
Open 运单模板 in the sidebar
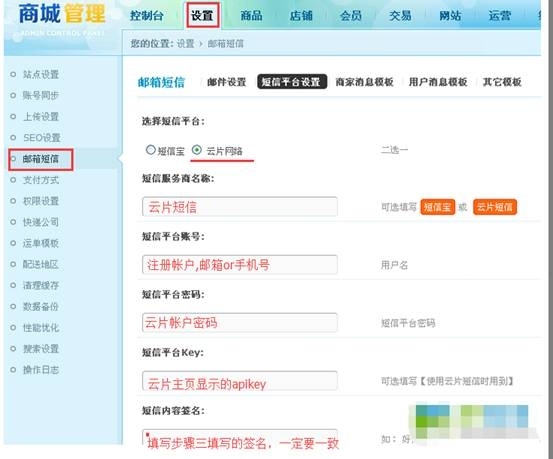tap(41, 243)
